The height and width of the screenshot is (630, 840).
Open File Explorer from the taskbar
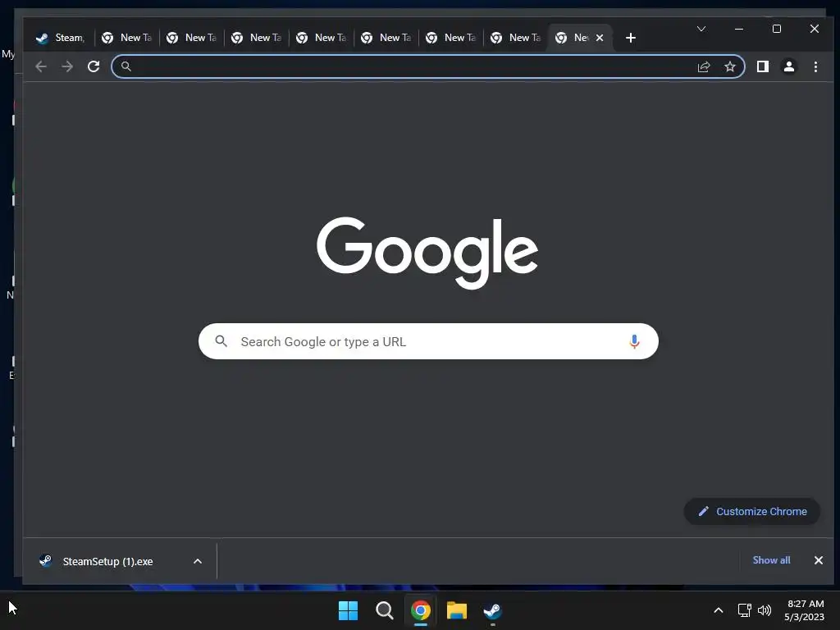coord(456,610)
